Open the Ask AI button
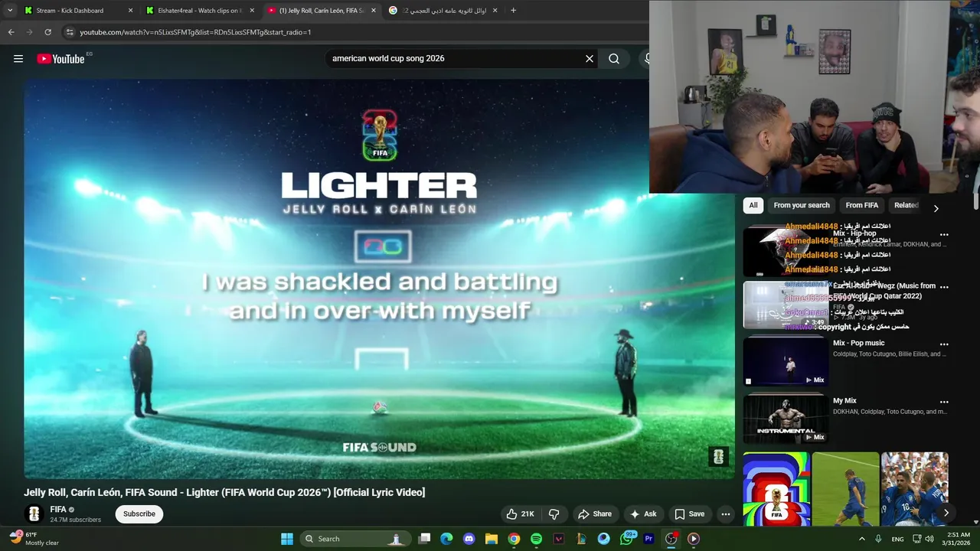This screenshot has height=551, width=980. point(643,514)
